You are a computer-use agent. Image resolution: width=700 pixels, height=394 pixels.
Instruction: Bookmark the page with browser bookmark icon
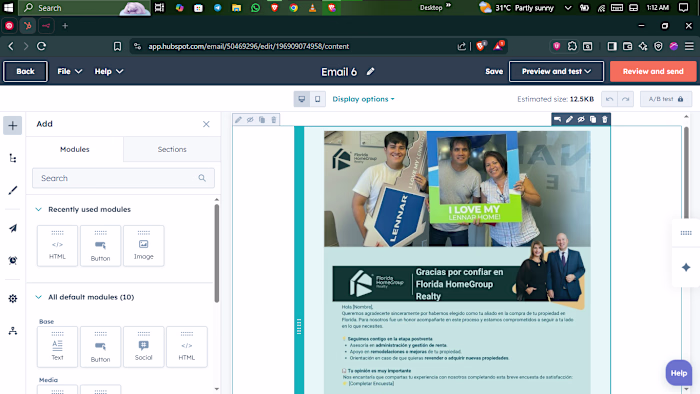click(117, 46)
